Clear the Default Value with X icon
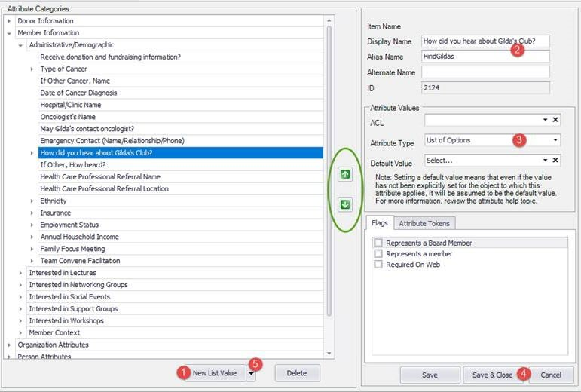This screenshot has width=581, height=392. pos(555,160)
